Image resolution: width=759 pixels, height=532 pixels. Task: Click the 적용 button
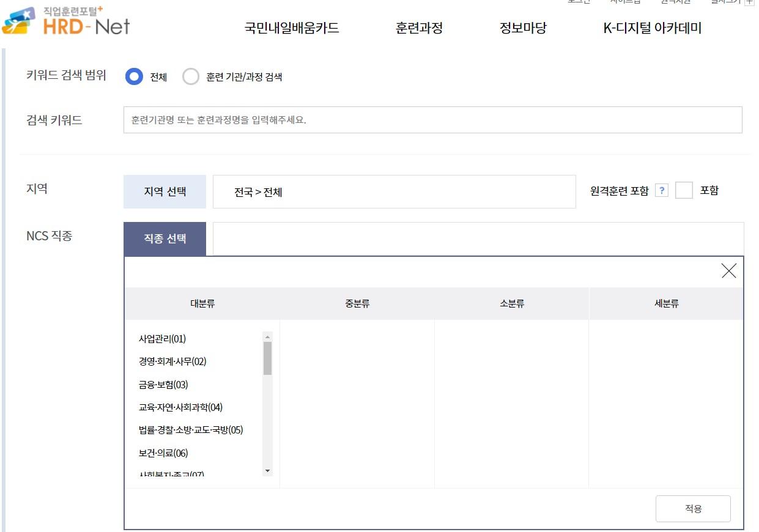[x=693, y=509]
